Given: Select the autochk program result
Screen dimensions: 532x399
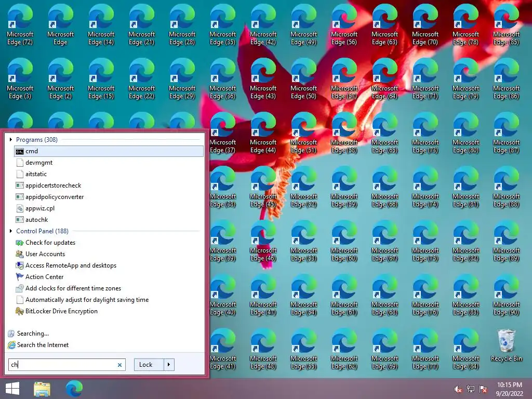Looking at the screenshot, I should tap(109, 220).
